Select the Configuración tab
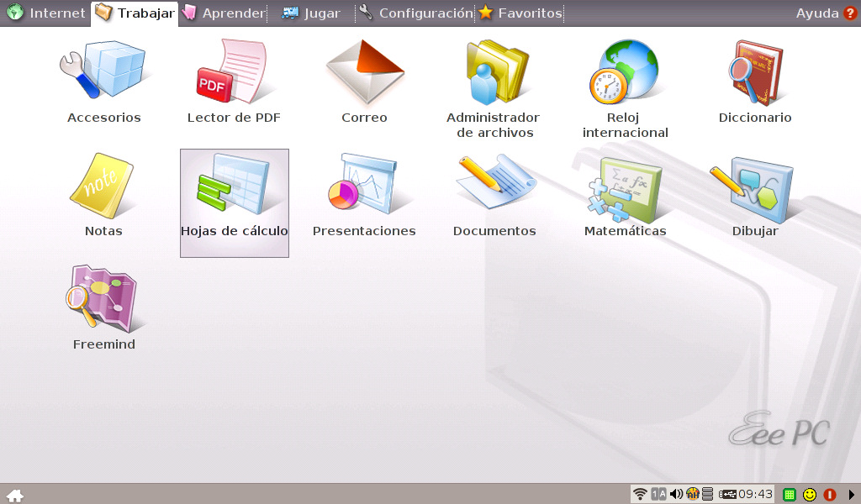Image resolution: width=861 pixels, height=504 pixels. [x=415, y=13]
